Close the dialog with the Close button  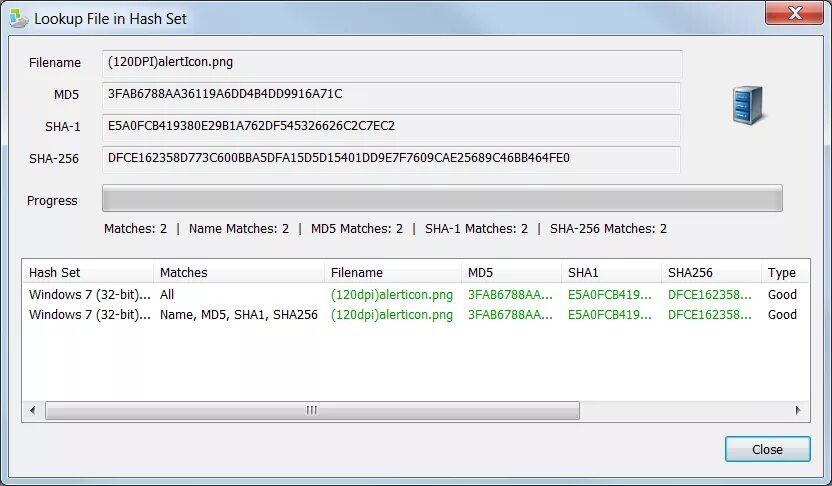pyautogui.click(x=767, y=449)
